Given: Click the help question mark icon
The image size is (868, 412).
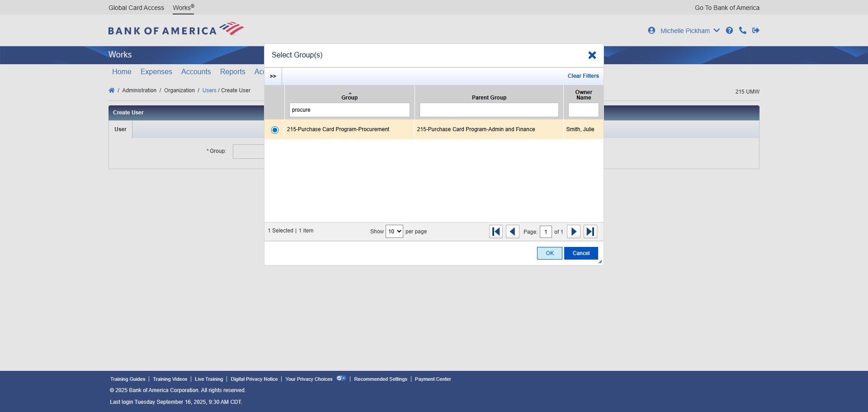Looking at the screenshot, I should [729, 30].
